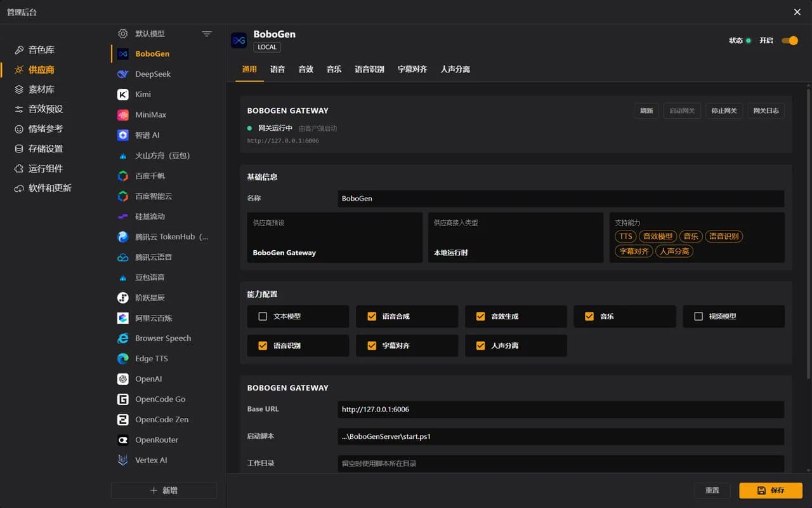Uncheck the 语音合成 checkbox

[x=372, y=316]
